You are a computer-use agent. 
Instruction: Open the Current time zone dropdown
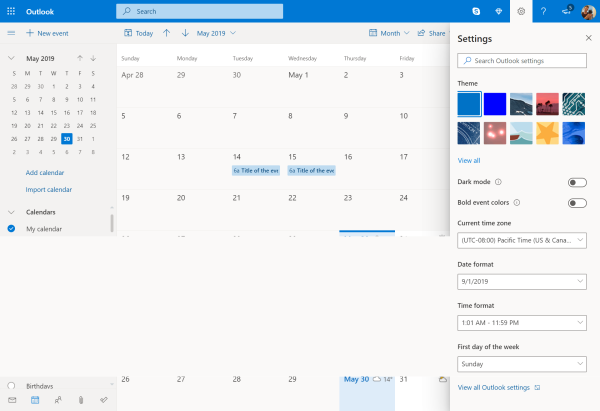tap(521, 241)
